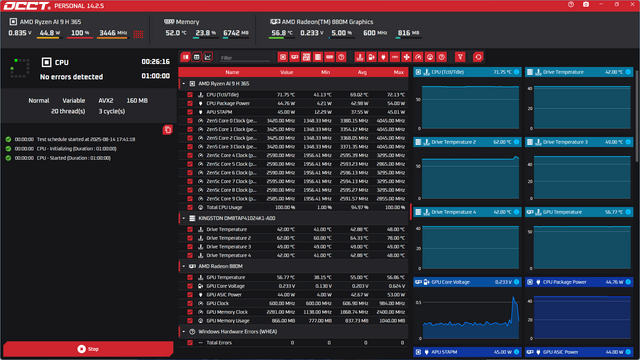Viewport: 640px width, 360px height.
Task: Click the reset min/max values icon
Action: (478, 57)
